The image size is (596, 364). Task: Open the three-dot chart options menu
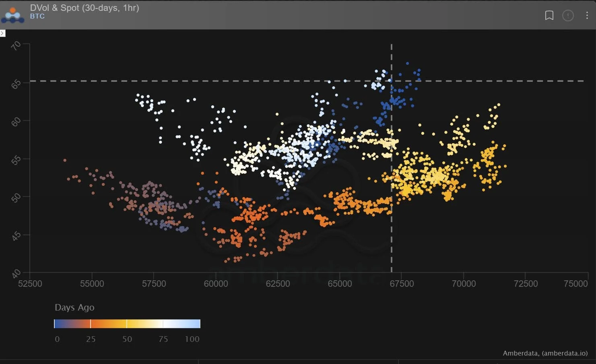coord(587,15)
